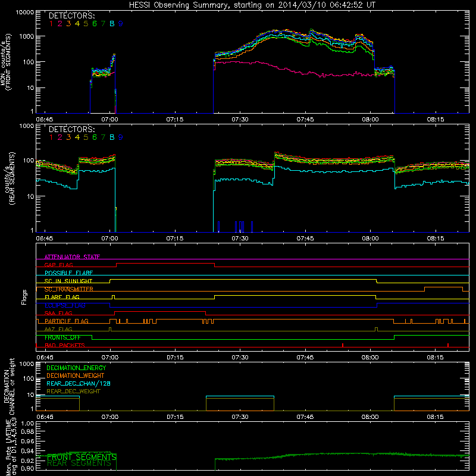Select detector 6 in the front segments legend
Screen dimensions: 476x476
95,24
